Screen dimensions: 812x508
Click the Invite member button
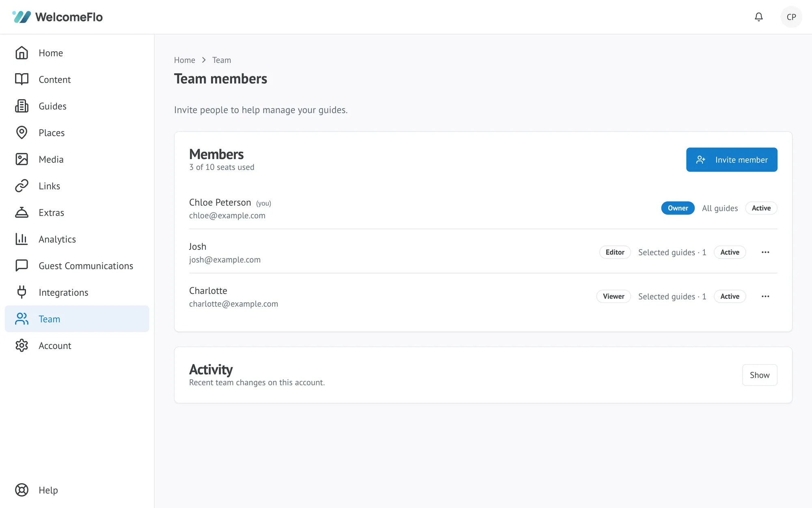732,160
